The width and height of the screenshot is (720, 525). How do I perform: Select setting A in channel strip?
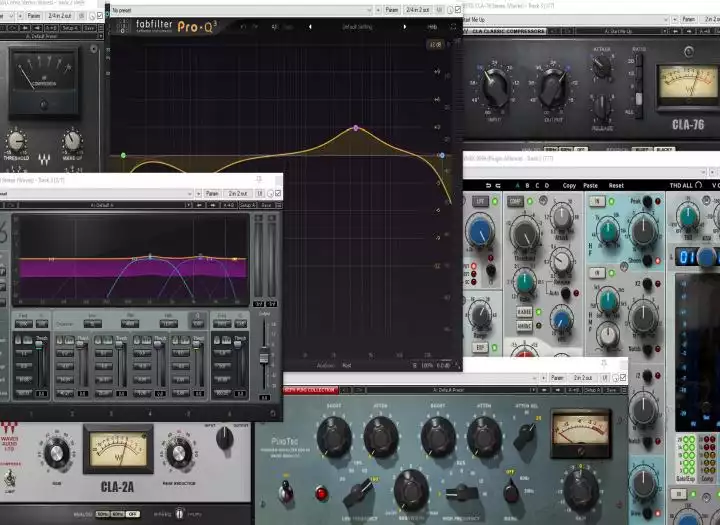(518, 186)
